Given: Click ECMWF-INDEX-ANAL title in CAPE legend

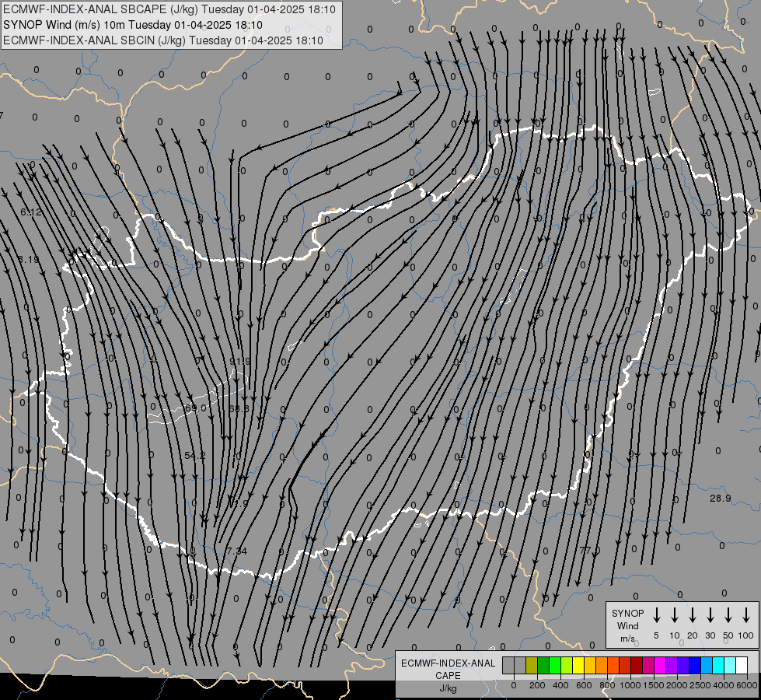Looking at the screenshot, I should tap(448, 663).
